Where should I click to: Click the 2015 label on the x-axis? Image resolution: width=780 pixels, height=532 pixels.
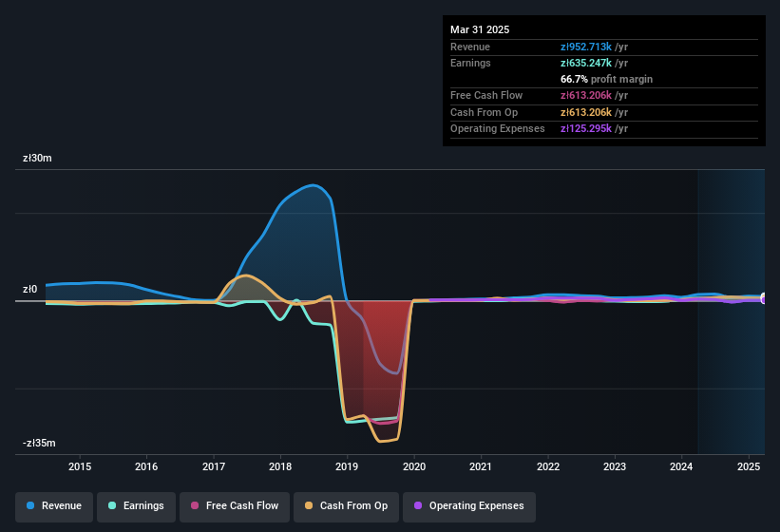(x=80, y=466)
